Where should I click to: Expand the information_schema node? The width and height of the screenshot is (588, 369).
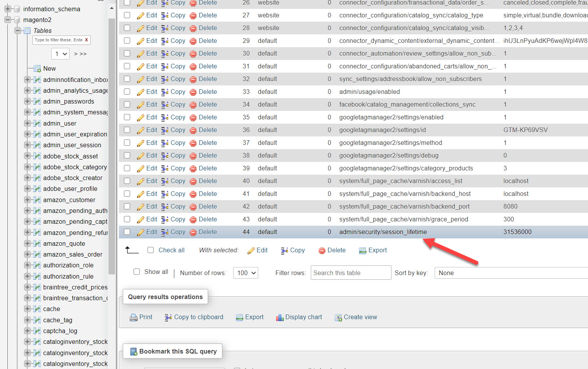(7, 9)
